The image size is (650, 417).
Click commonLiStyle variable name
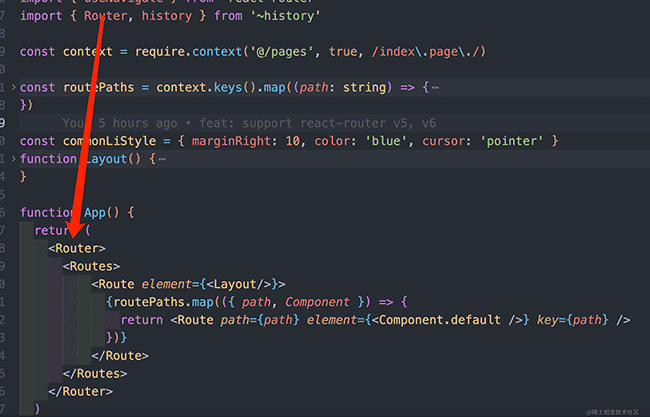coord(109,141)
